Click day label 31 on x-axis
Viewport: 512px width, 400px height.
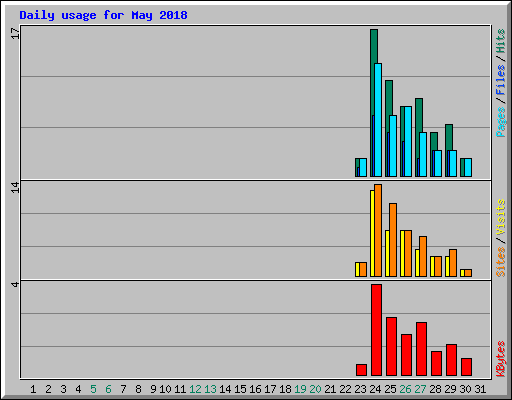[x=480, y=389]
